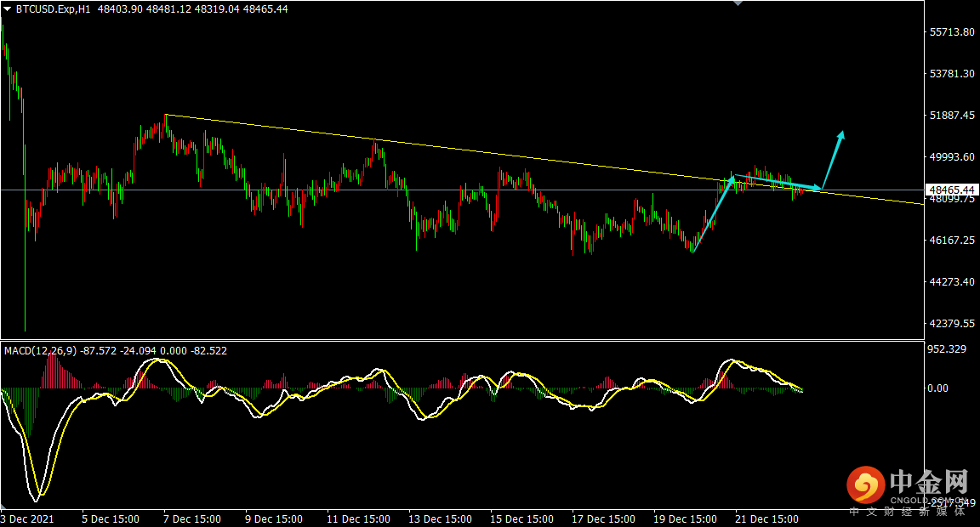Click the 7 Dec 15:00 time label
980x527 pixels.
pos(192,518)
